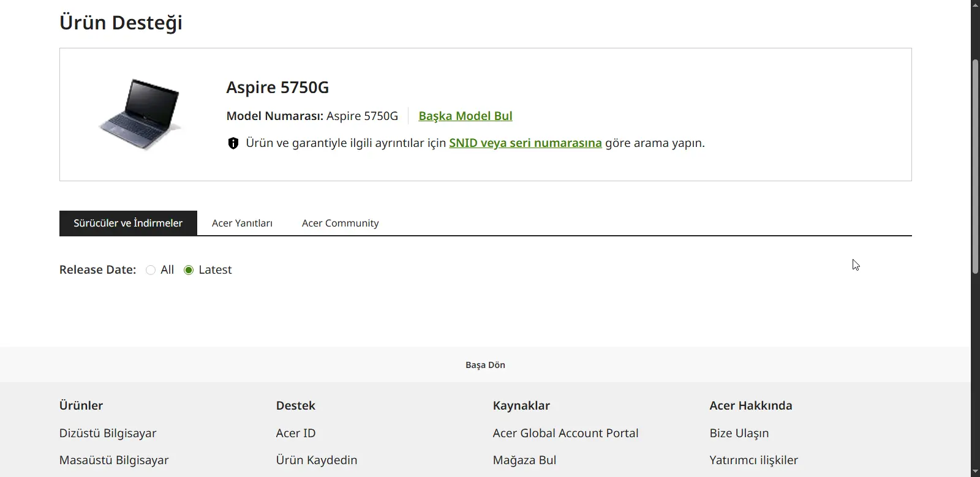Click the Aspire 5750G laptop thumbnail image
The height and width of the screenshot is (477, 980).
coord(140,115)
